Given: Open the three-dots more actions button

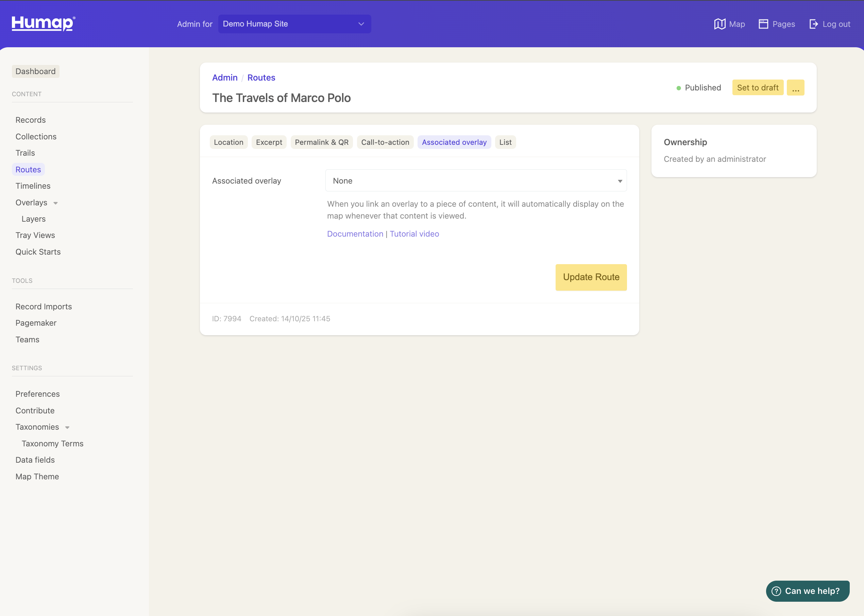Looking at the screenshot, I should click(795, 88).
